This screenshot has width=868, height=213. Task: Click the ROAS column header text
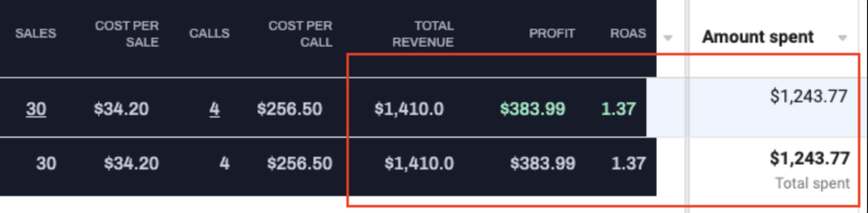(x=628, y=34)
